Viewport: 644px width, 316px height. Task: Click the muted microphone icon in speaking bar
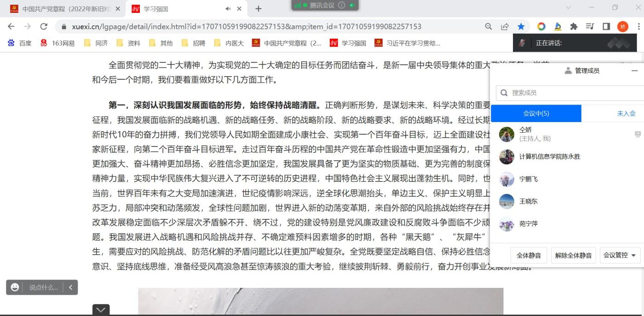(x=522, y=43)
